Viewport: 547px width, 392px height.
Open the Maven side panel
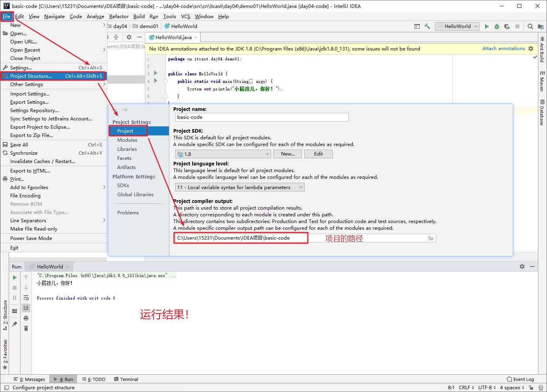tap(542, 81)
